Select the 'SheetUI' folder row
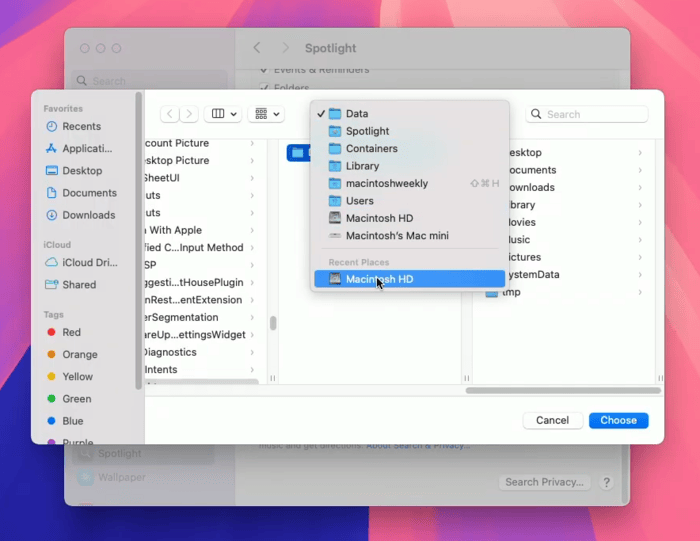 pos(202,178)
